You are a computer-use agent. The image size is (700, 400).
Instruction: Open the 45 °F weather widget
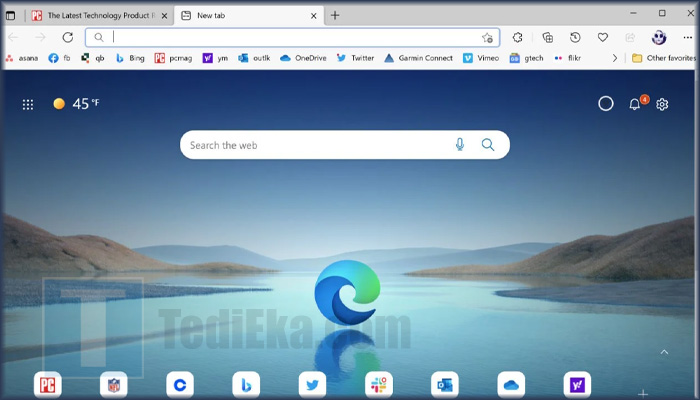tap(76, 104)
